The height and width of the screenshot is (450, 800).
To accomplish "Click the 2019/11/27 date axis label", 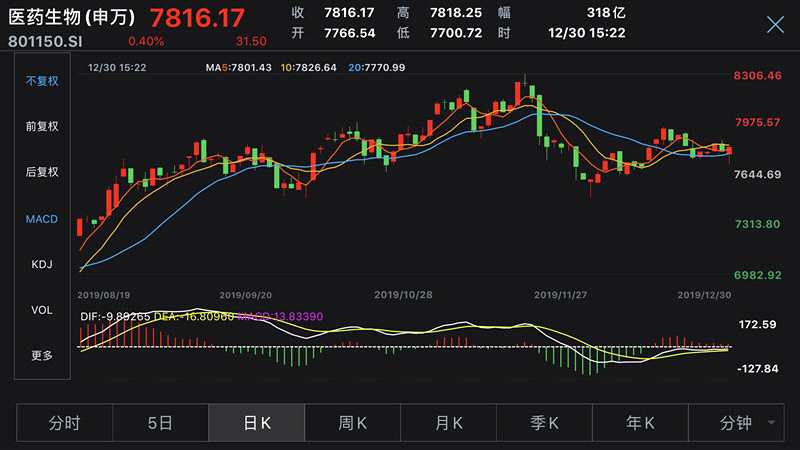I will pyautogui.click(x=560, y=295).
